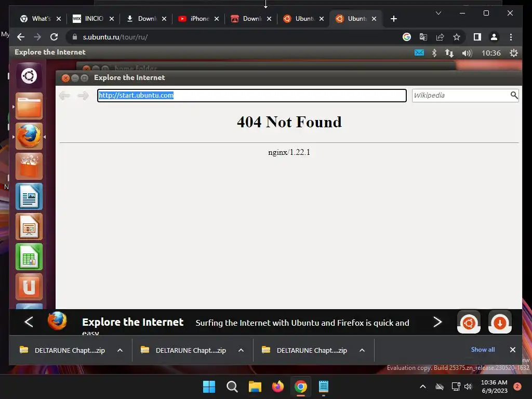Screen dimensions: 532x399
Task: Click the Google icon in Chrome address bar
Action: 406,37
